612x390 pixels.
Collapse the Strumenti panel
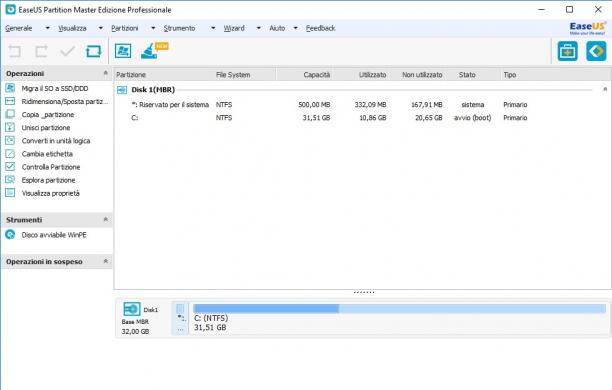[105, 219]
